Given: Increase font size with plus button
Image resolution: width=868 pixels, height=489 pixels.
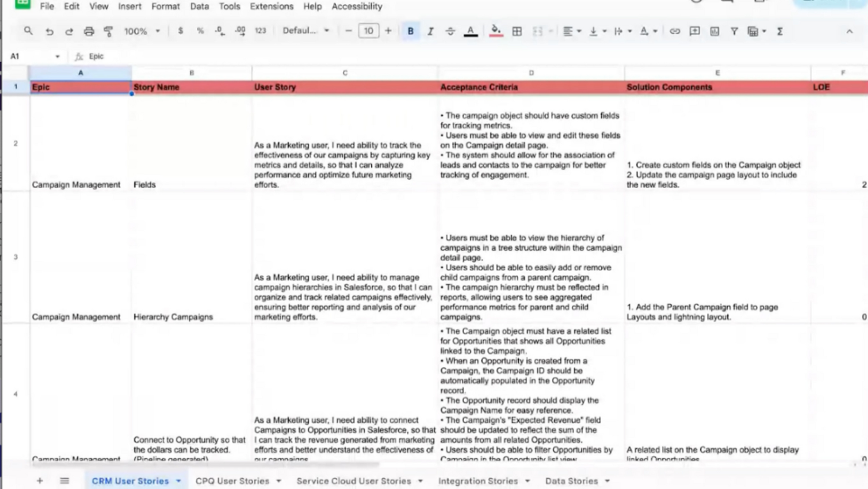Looking at the screenshot, I should (388, 31).
